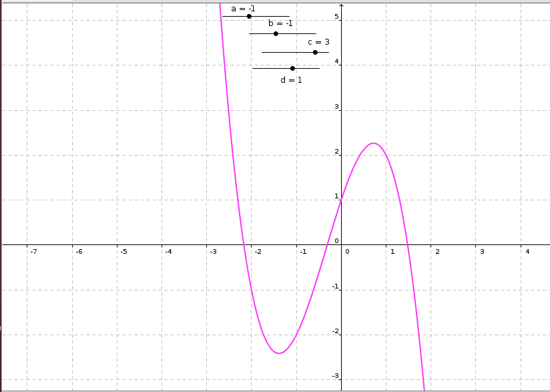Click the origin where the axes cross

point(341,244)
